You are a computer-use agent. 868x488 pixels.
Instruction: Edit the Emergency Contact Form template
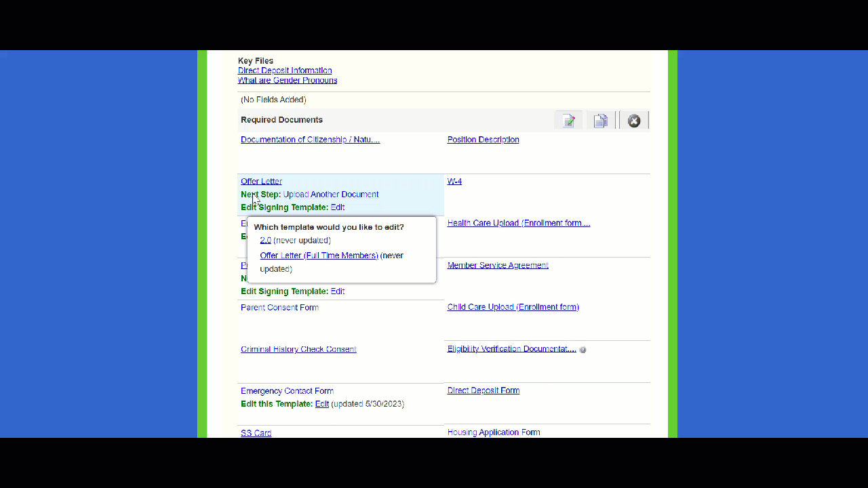click(x=322, y=404)
